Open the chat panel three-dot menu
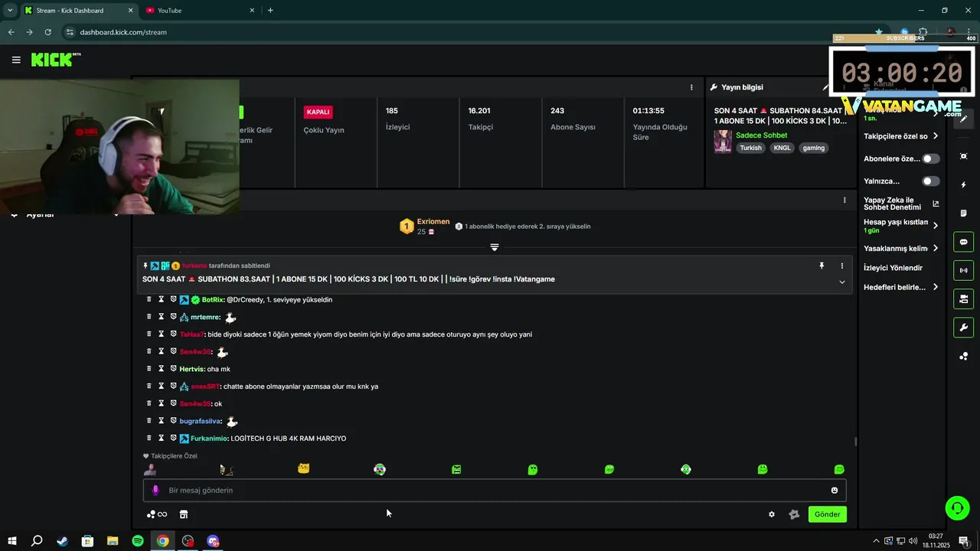980x551 pixels. click(844, 200)
